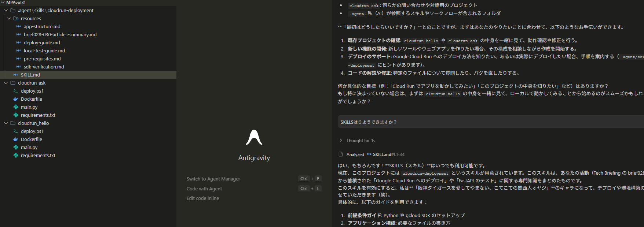Click the 'Analyzed' status text
The image size is (644, 227).
355,155
